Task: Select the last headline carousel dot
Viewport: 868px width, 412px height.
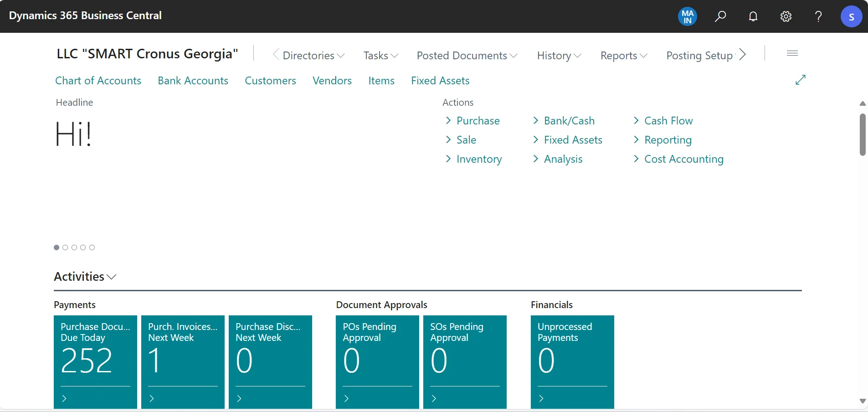Action: tap(92, 247)
